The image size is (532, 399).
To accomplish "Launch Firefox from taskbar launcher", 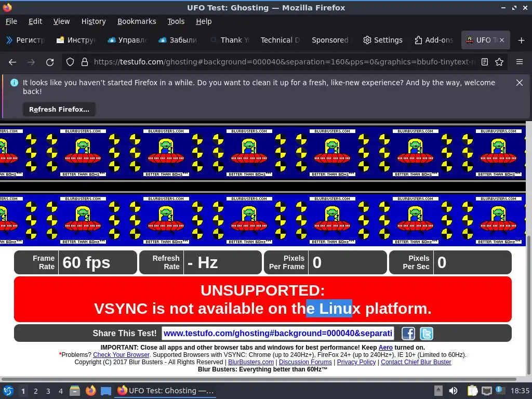I will 90,391.
